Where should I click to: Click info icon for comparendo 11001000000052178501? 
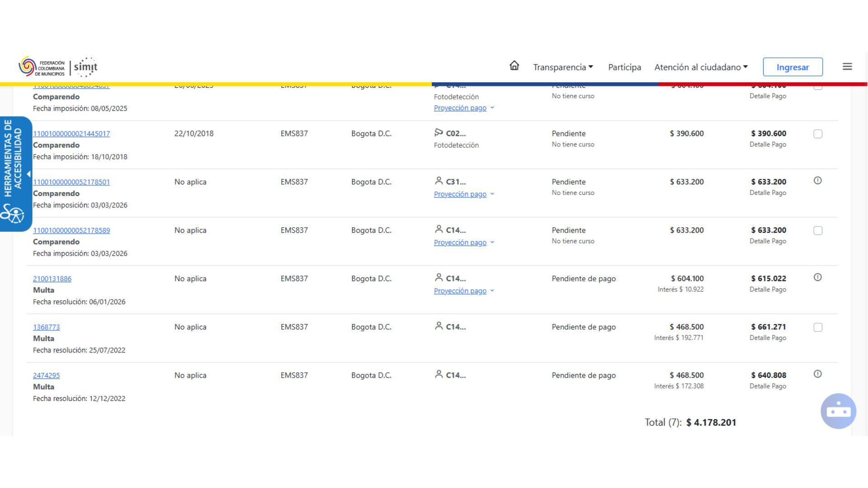click(x=817, y=181)
